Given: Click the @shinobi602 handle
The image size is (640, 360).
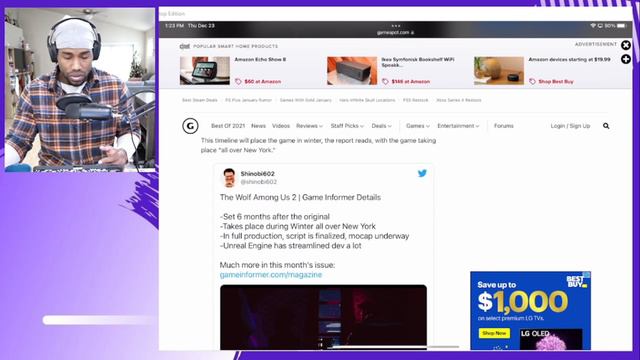Looking at the screenshot, I should pos(258,182).
